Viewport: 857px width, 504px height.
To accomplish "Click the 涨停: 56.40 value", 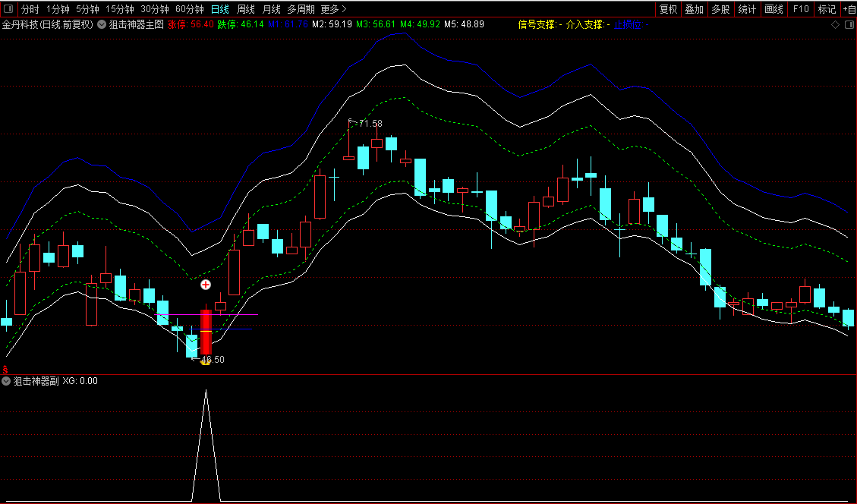I will point(191,24).
